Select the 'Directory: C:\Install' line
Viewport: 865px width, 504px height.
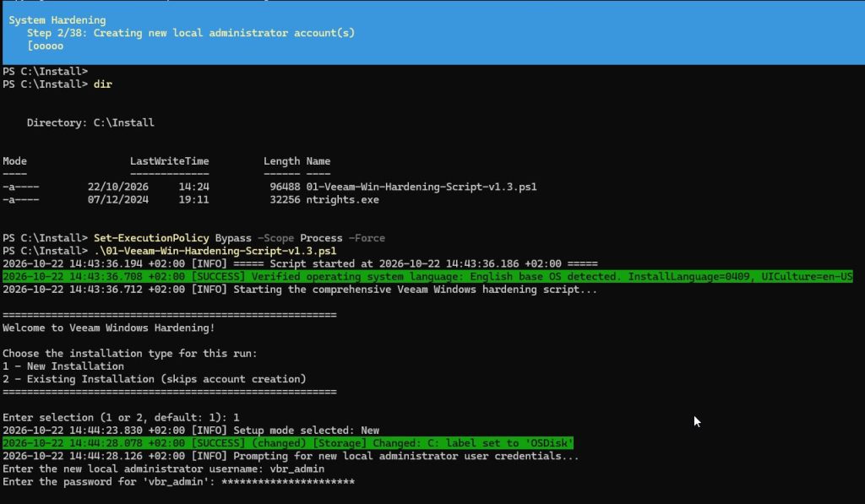(x=90, y=123)
